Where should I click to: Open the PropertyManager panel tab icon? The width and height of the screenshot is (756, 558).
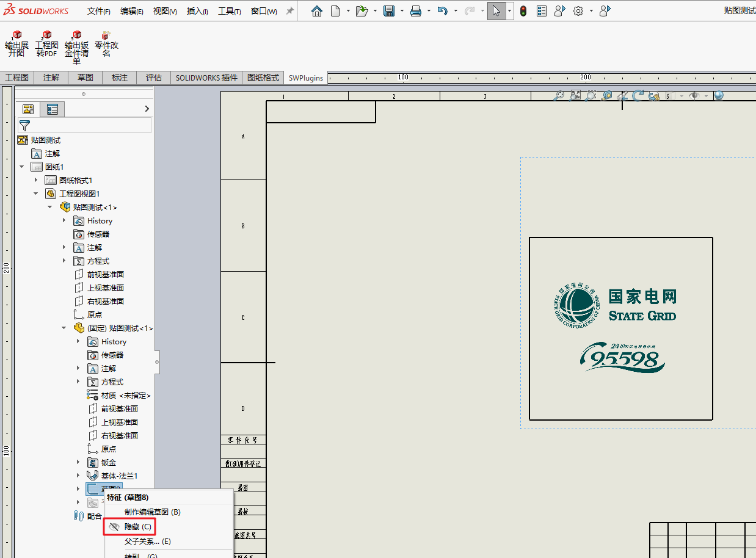53,109
